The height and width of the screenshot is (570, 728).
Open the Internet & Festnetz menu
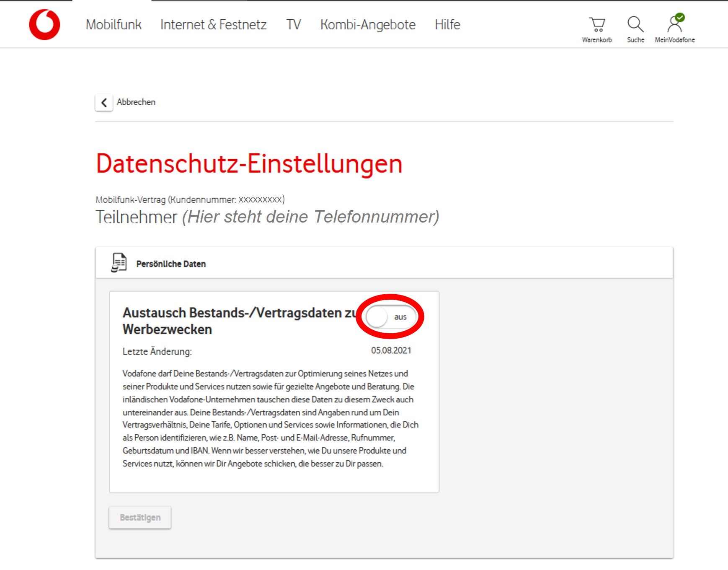[213, 25]
